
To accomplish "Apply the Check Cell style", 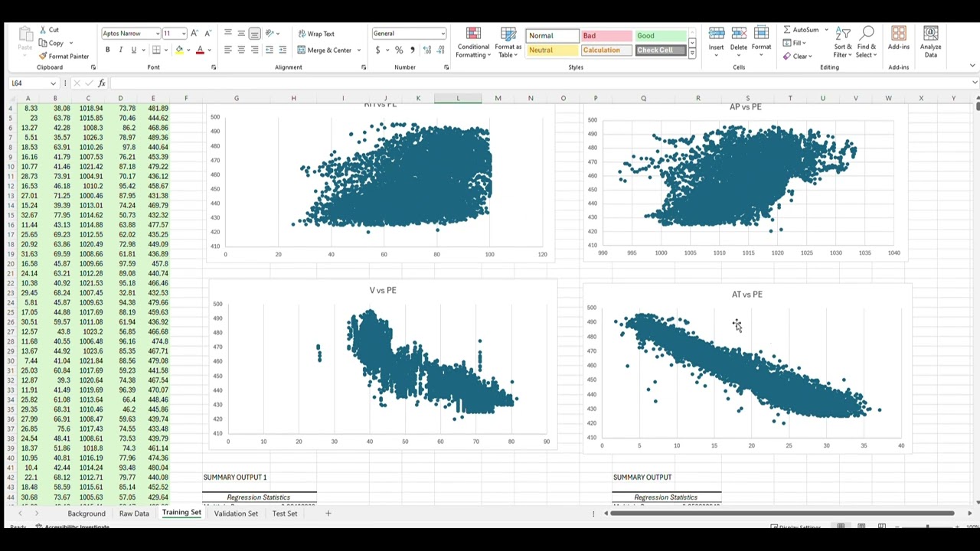I will 661,51.
